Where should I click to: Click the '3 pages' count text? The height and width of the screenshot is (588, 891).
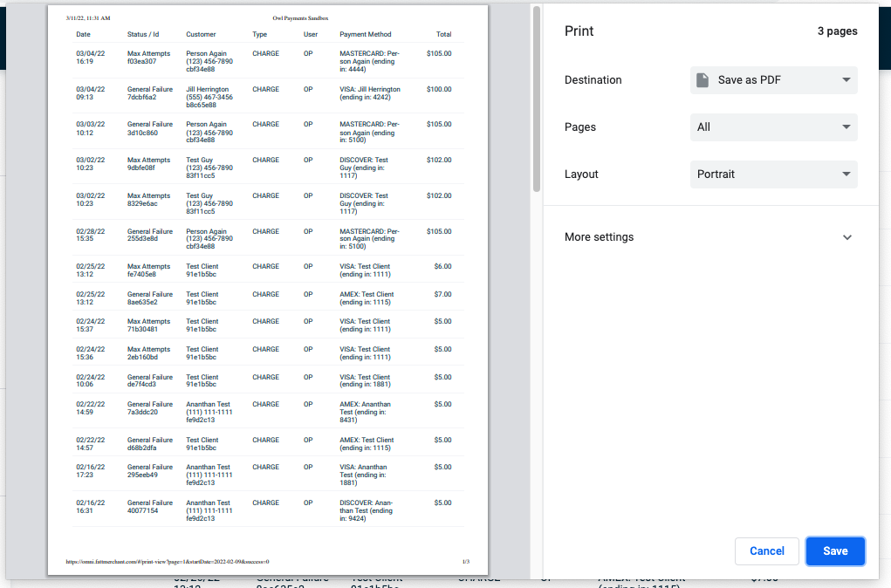[837, 31]
